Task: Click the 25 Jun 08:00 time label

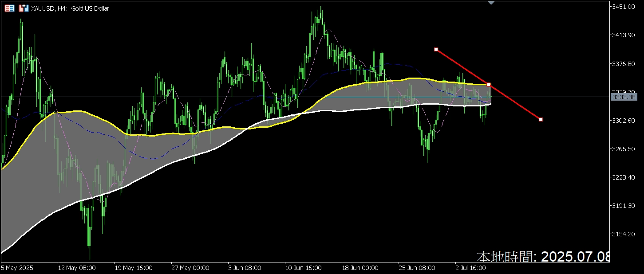Action: 417,268
